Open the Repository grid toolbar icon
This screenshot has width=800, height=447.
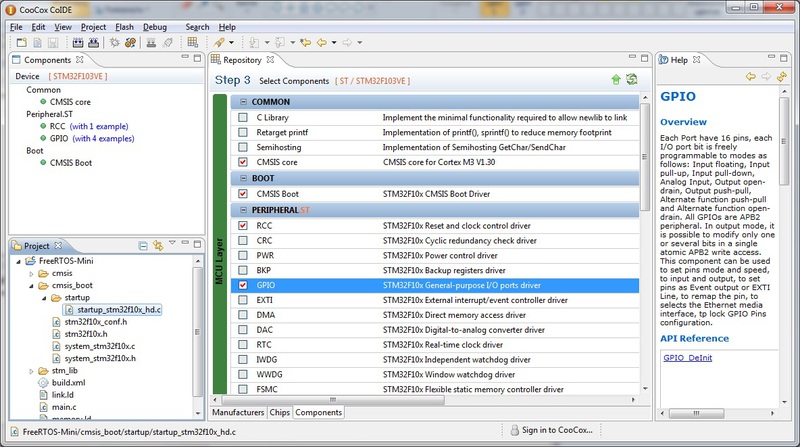(192, 42)
